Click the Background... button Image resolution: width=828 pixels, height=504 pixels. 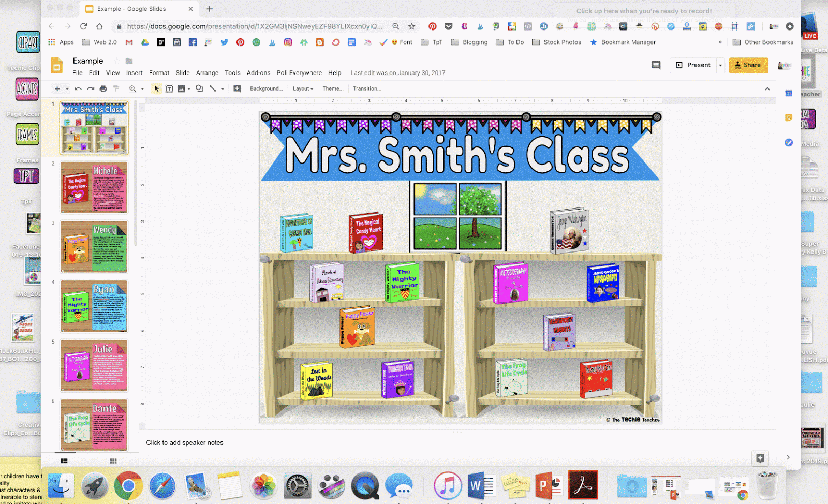click(x=267, y=89)
